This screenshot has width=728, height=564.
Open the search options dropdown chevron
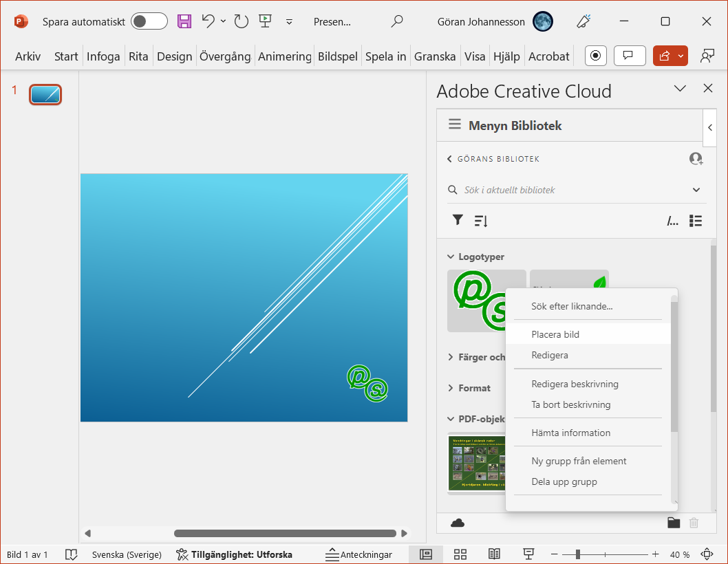pos(696,190)
